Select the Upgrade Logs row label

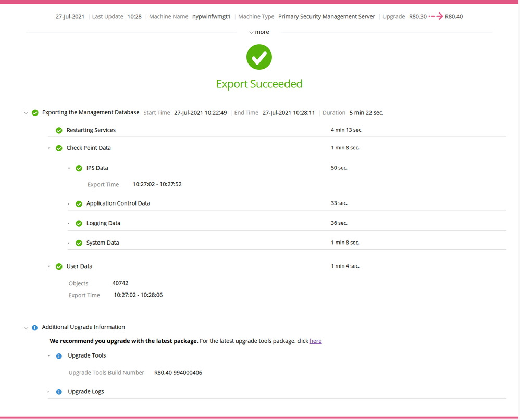pos(86,392)
